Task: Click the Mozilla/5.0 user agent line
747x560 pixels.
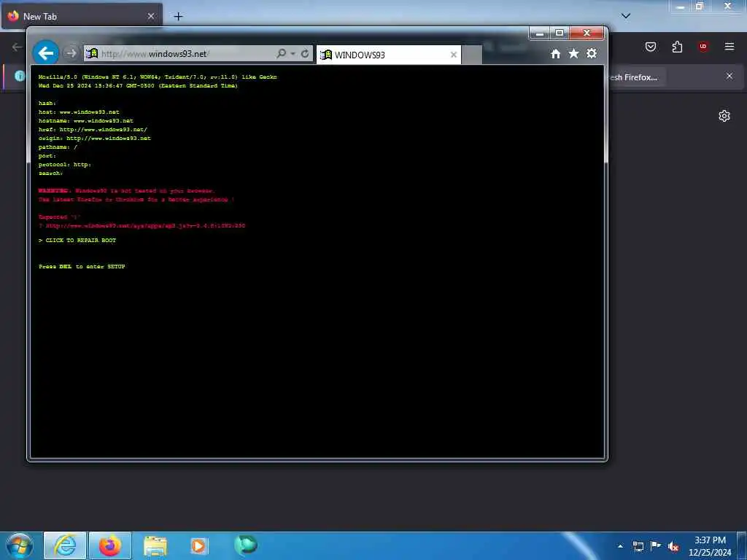Action: [158, 77]
